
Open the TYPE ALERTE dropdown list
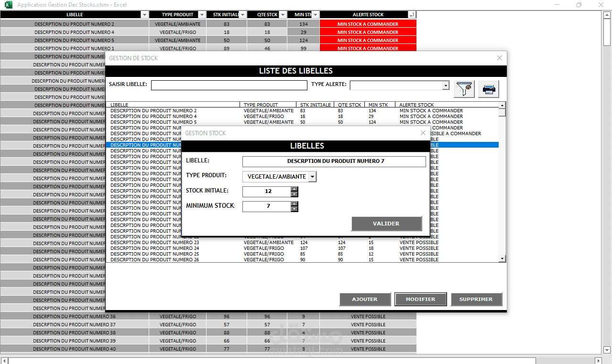(446, 86)
